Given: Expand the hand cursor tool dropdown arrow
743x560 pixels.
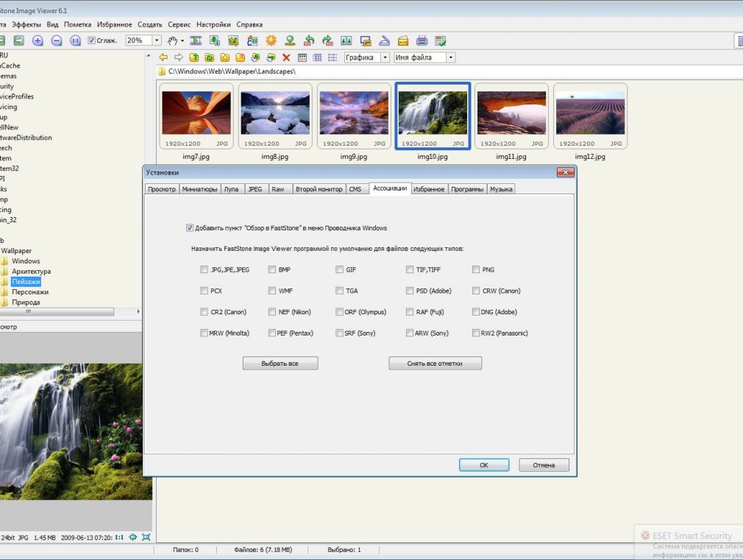Looking at the screenshot, I should click(x=182, y=40).
